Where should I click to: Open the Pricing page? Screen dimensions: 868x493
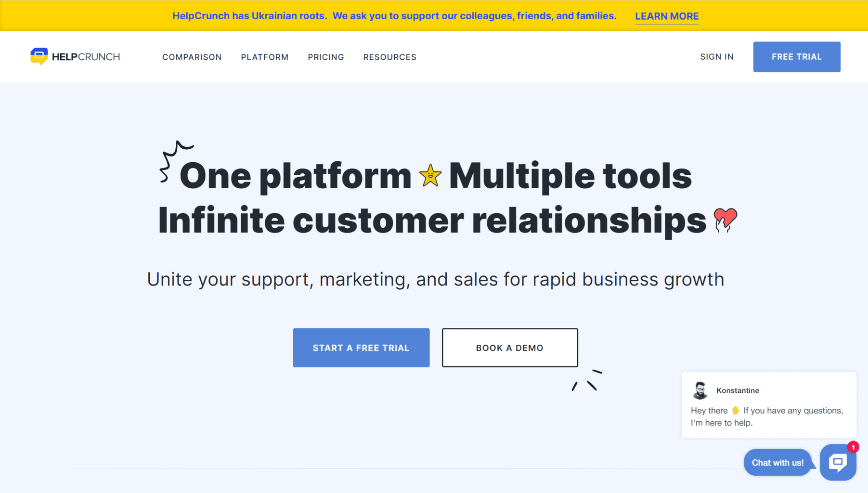pyautogui.click(x=326, y=57)
